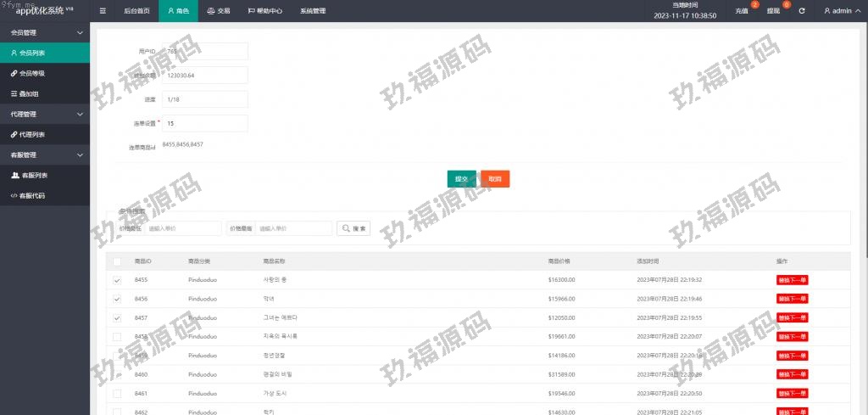The height and width of the screenshot is (415, 868).
Task: Click the refresh icon in top bar
Action: tap(802, 11)
